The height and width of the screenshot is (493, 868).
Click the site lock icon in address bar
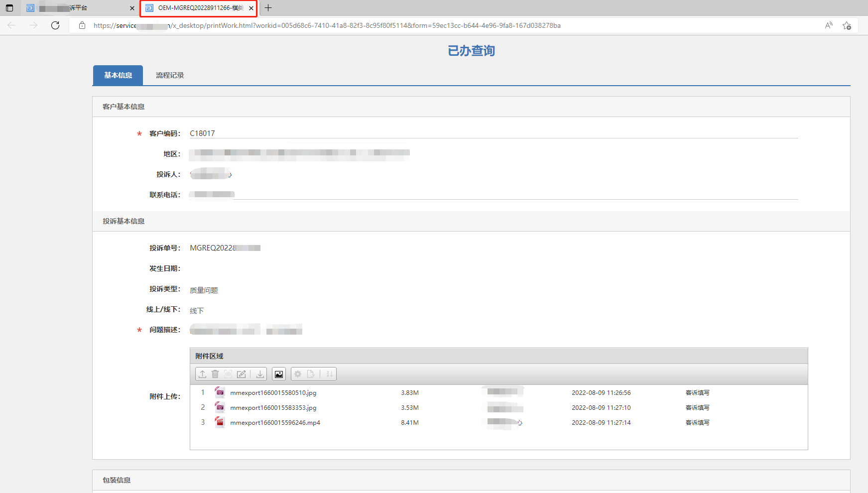click(82, 25)
